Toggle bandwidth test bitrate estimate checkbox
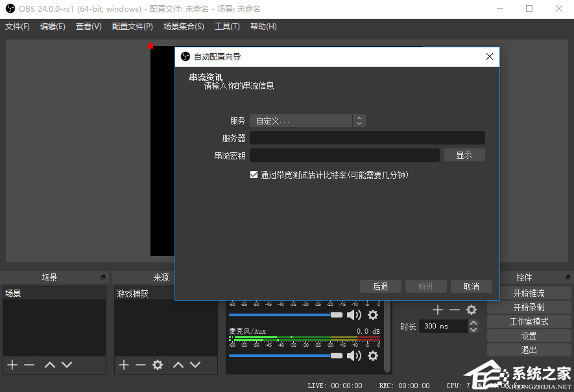This screenshot has height=392, width=574. coord(254,175)
